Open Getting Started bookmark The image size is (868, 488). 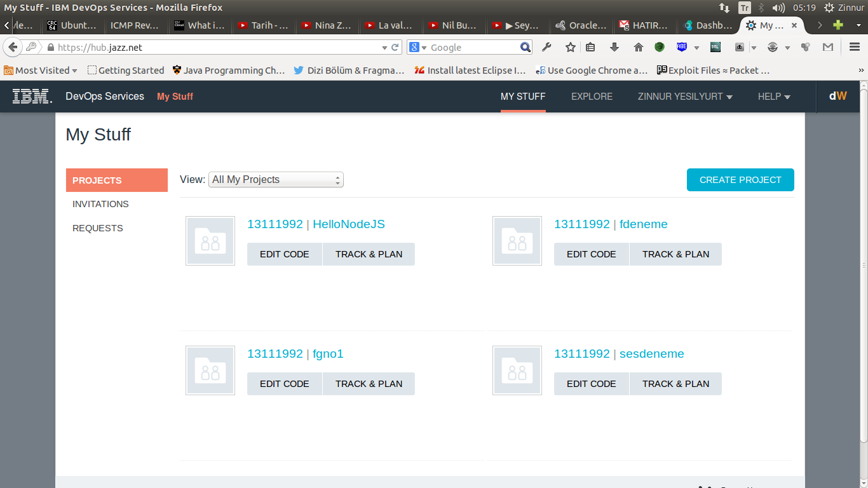pyautogui.click(x=126, y=71)
